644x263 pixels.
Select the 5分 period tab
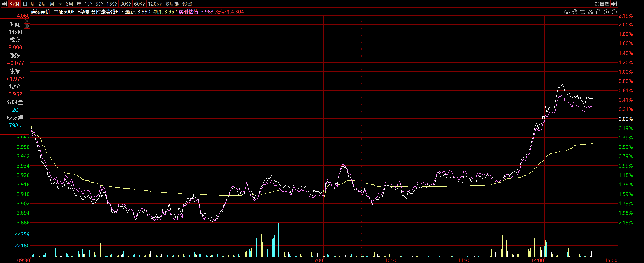pos(99,4)
